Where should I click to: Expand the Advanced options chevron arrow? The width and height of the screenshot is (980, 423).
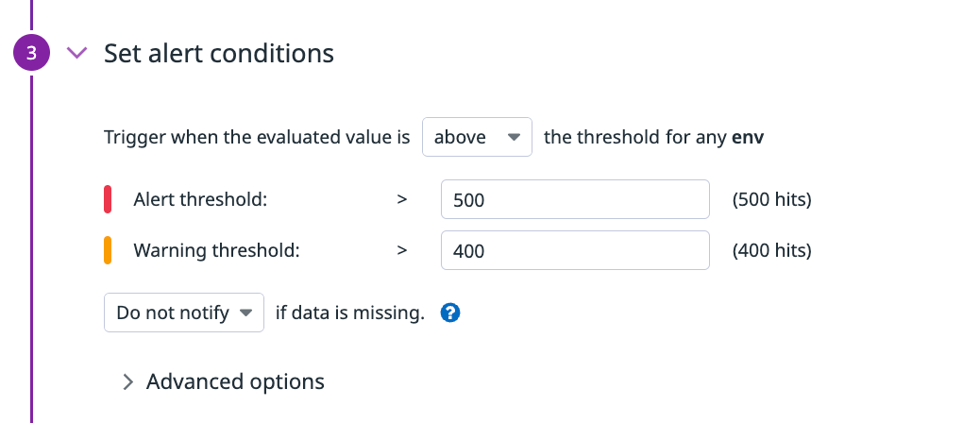pos(128,381)
